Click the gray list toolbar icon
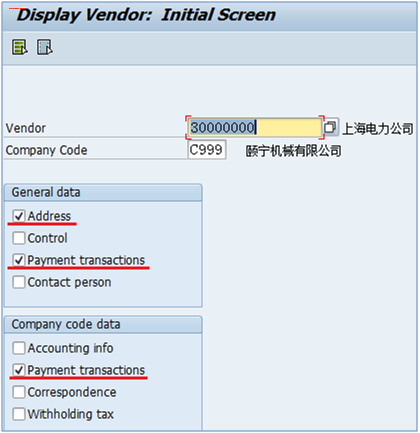The width and height of the screenshot is (420, 433). tap(45, 47)
